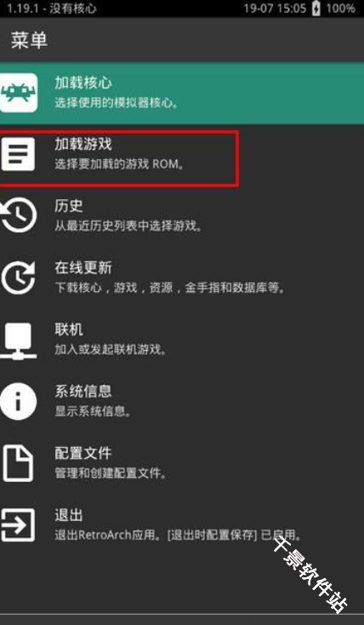The width and height of the screenshot is (364, 625).
Task: Click the exit arrow icon
Action: [18, 525]
